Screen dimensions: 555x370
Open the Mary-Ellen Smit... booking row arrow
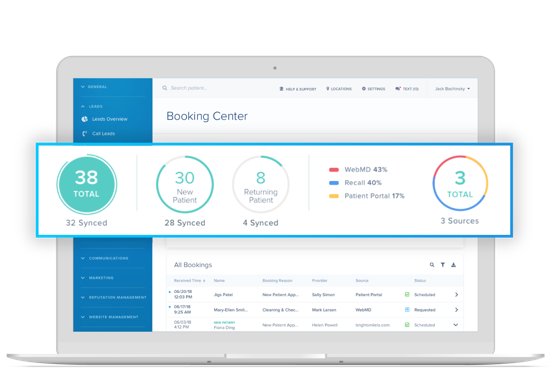(x=456, y=310)
